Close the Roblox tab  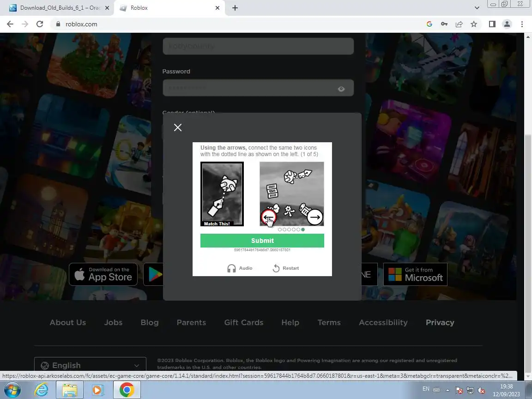218,8
